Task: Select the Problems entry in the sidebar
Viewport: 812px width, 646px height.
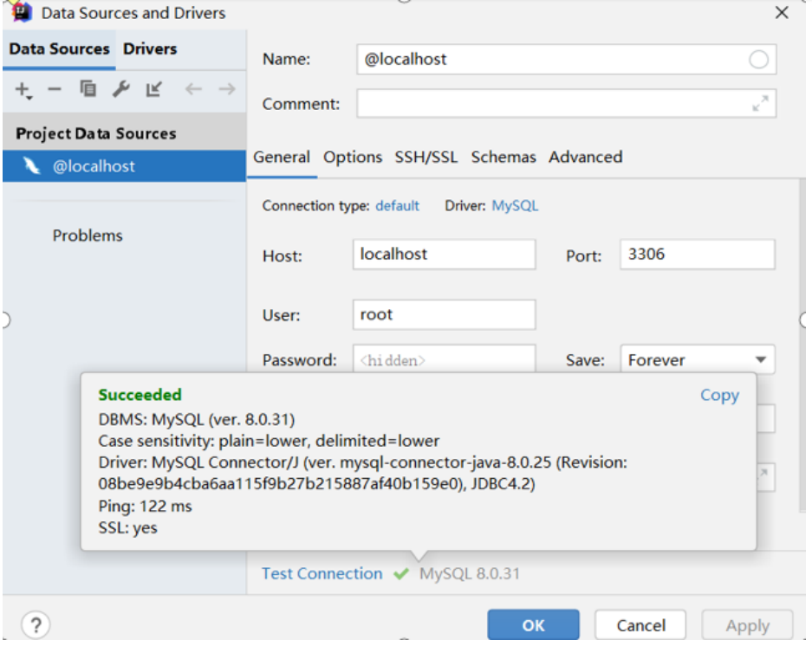Action: pos(88,236)
